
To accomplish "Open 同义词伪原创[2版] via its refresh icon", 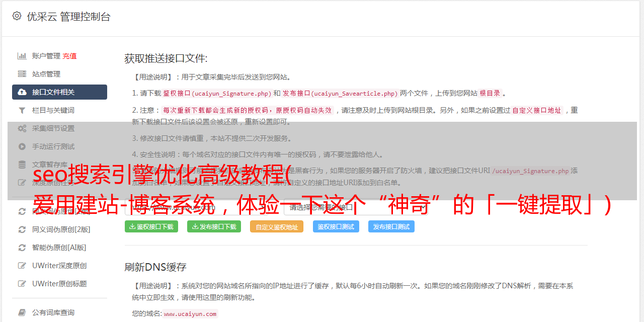I will tap(22, 229).
